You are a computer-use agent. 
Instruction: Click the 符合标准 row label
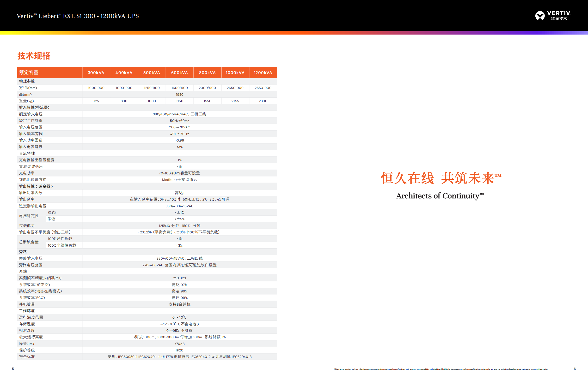click(27, 357)
